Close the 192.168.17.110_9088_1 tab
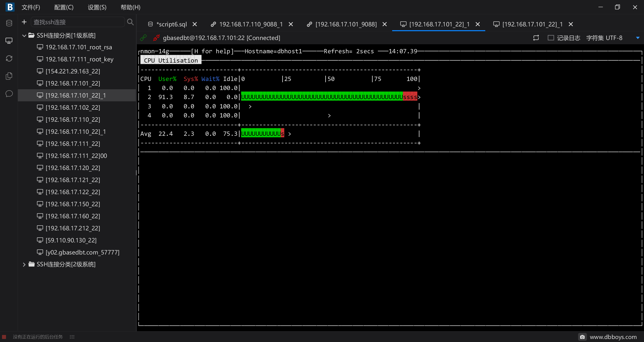This screenshot has width=644, height=342. (291, 24)
